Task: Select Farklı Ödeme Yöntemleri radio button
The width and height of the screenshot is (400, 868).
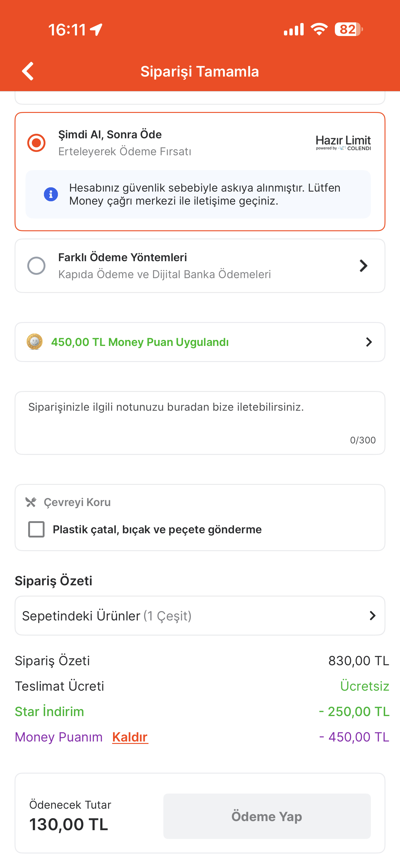Action: [x=36, y=265]
